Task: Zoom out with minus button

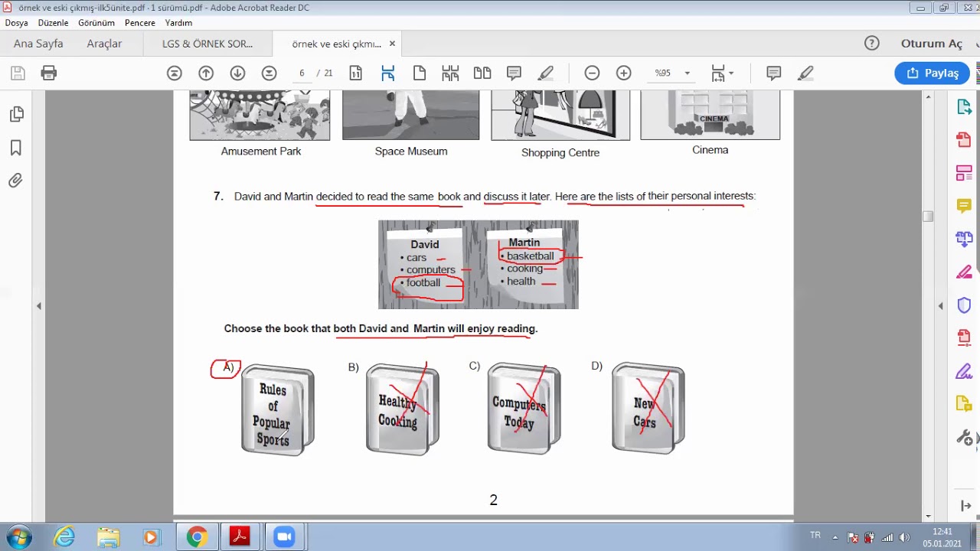Action: tap(592, 73)
